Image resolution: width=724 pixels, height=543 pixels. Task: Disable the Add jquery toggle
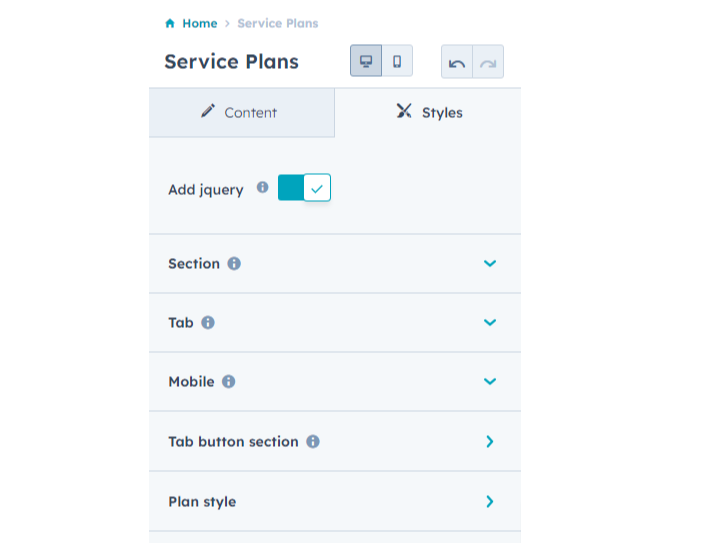pos(304,188)
